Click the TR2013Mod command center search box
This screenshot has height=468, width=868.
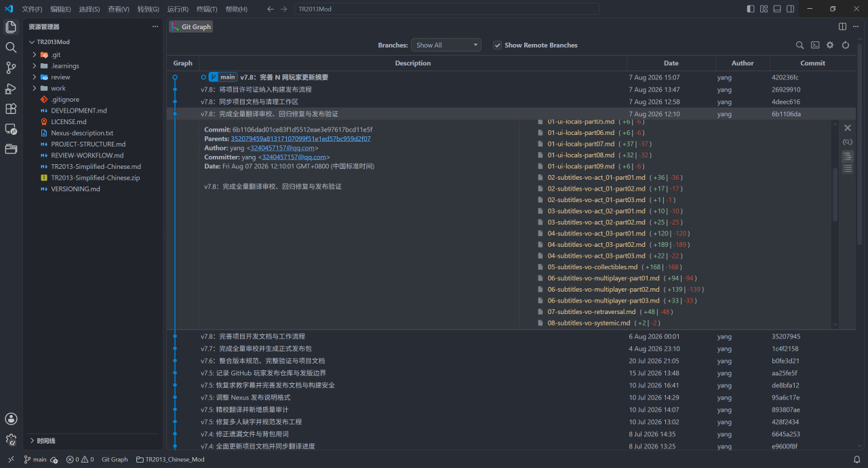click(x=447, y=9)
